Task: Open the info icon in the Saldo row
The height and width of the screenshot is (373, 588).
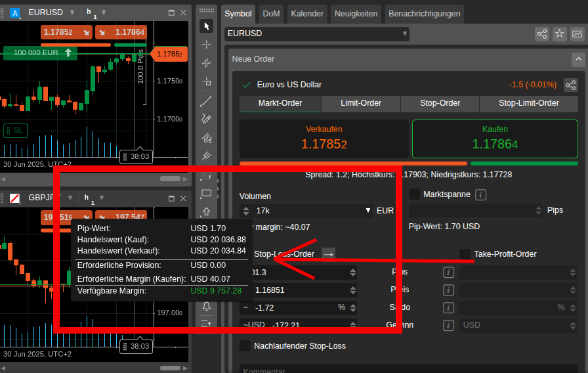Action: [x=448, y=308]
